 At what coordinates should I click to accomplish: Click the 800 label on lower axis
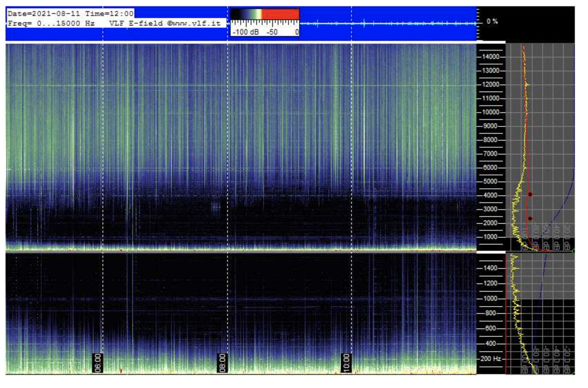pos(490,313)
